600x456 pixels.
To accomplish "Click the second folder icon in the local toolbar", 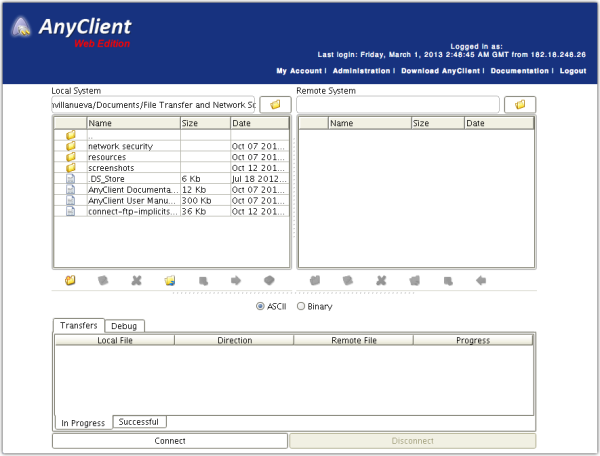I will (x=170, y=281).
